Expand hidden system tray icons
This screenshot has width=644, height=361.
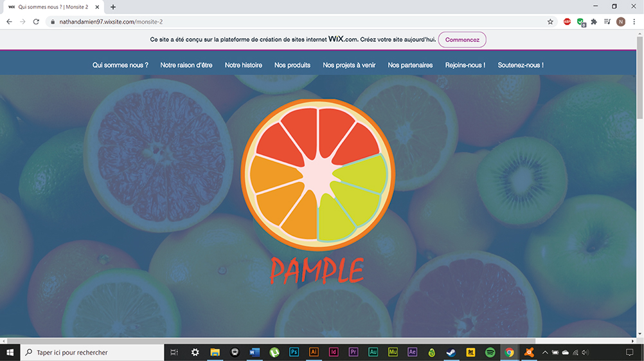click(545, 352)
